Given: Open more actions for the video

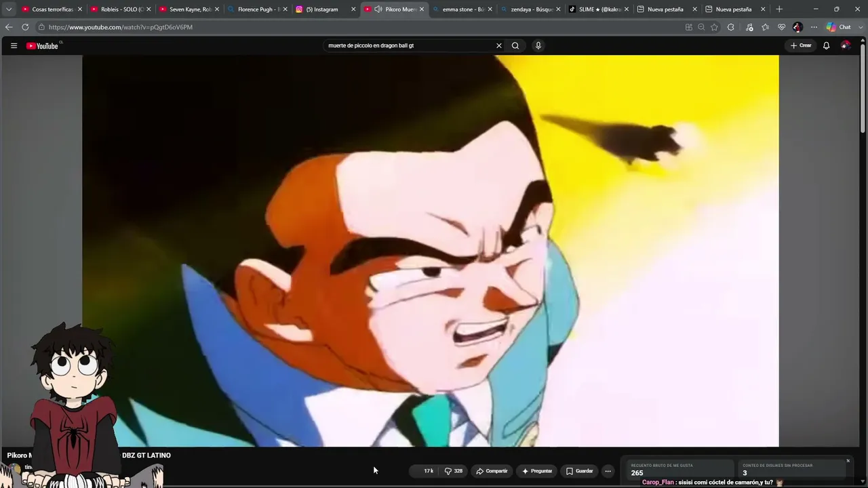Looking at the screenshot, I should (608, 471).
